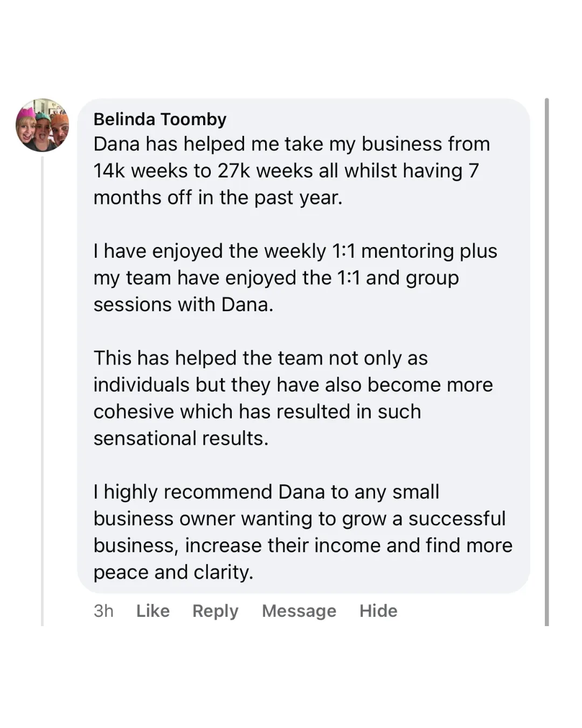Click the line "This has helped the team"
The height and width of the screenshot is (728, 582).
260,358
